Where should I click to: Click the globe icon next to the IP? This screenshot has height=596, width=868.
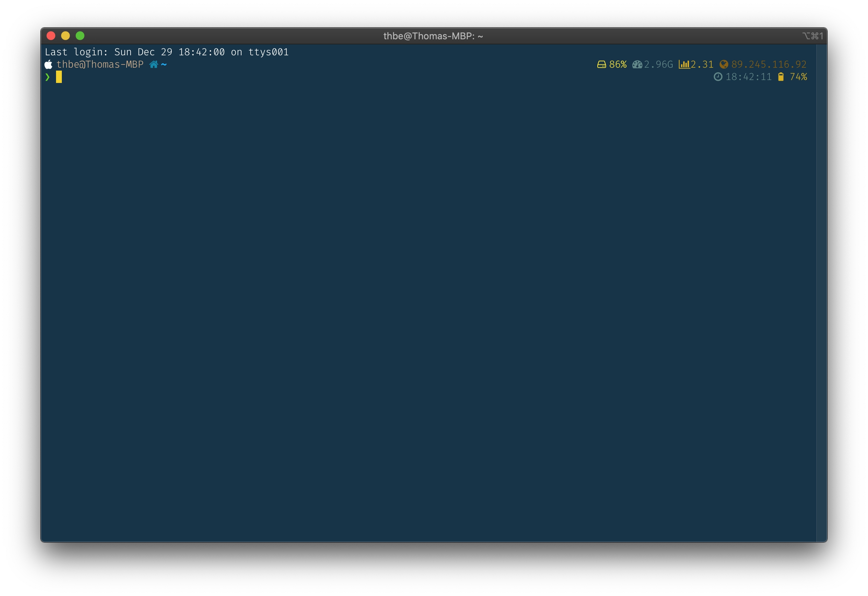(724, 64)
